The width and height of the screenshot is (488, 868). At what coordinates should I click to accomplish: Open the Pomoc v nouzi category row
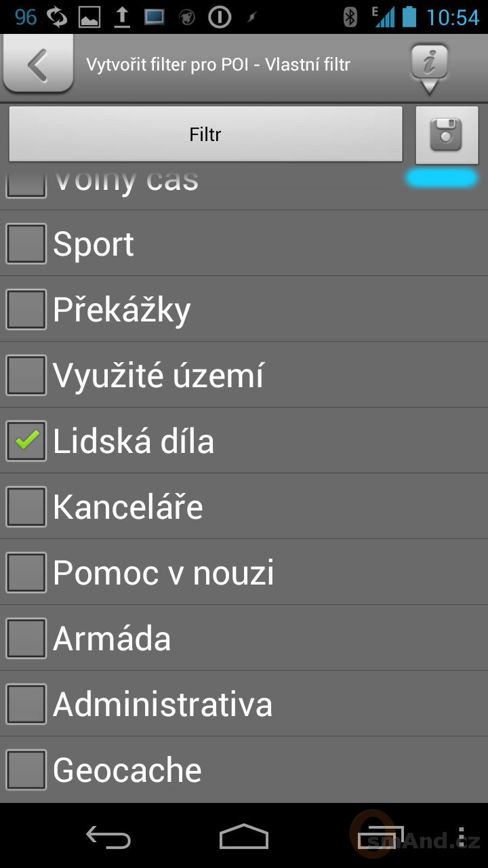(x=244, y=572)
